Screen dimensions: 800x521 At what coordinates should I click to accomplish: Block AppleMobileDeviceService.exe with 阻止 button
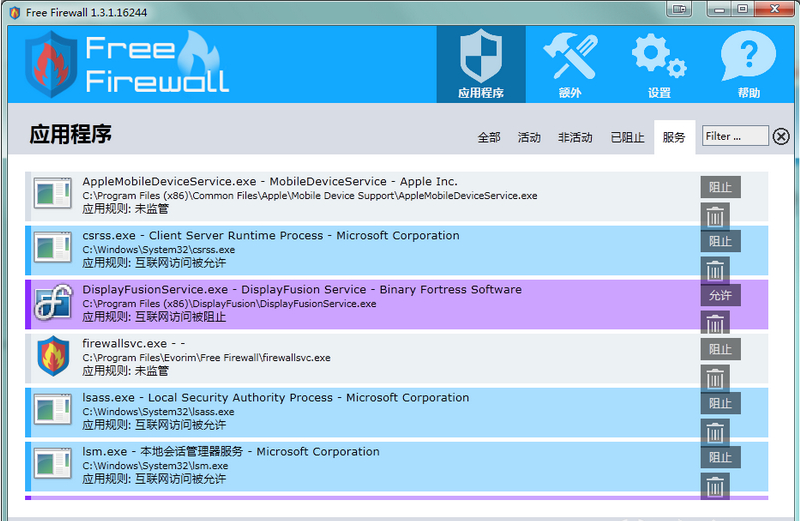tap(720, 187)
